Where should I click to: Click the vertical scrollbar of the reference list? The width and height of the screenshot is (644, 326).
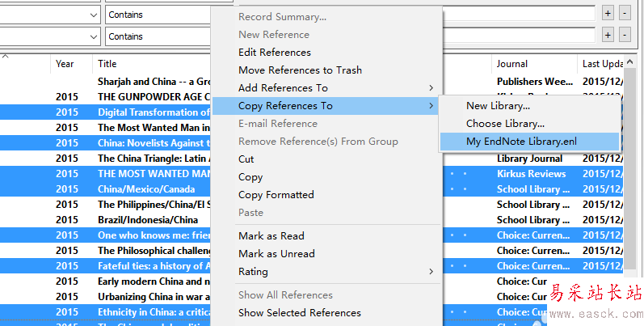point(638,202)
